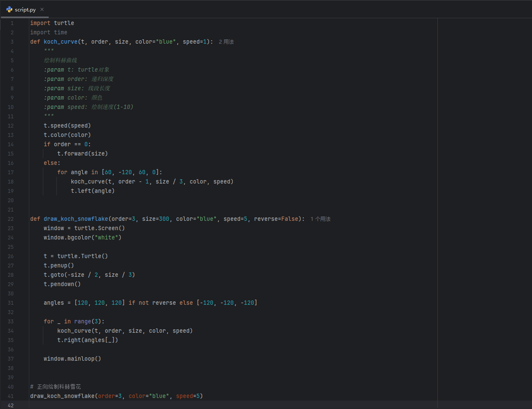Place cursor in window.bgcolor("white") string
Image resolution: width=532 pixels, height=409 pixels.
[x=106, y=238]
